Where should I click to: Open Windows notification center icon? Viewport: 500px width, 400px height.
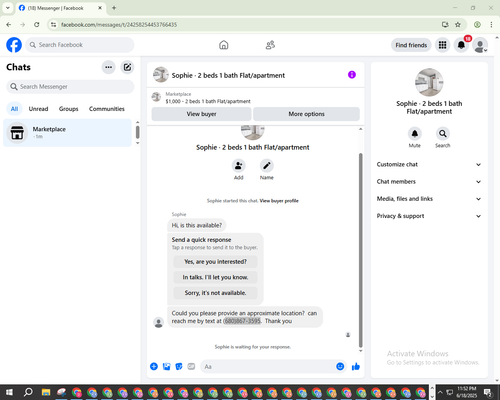point(488,392)
